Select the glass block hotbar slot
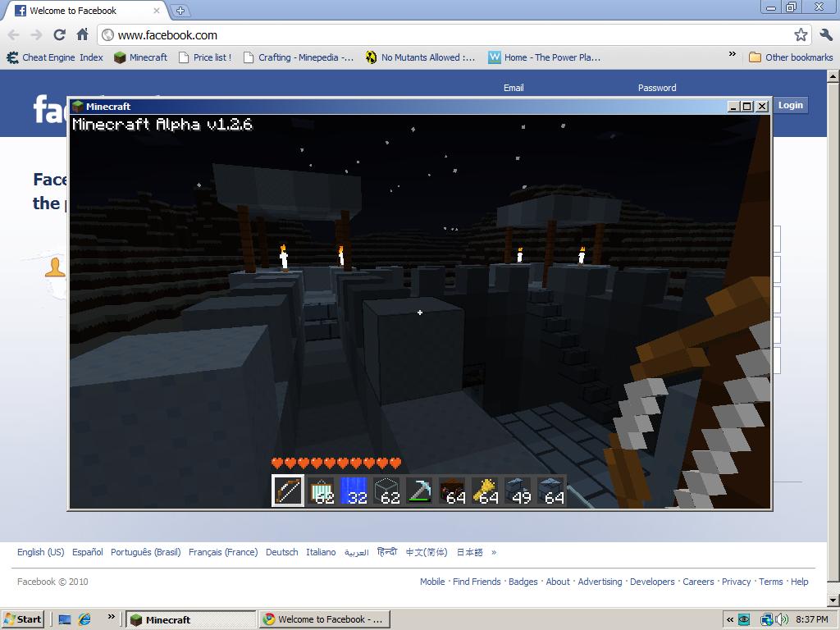The height and width of the screenshot is (630, 840). click(386, 491)
